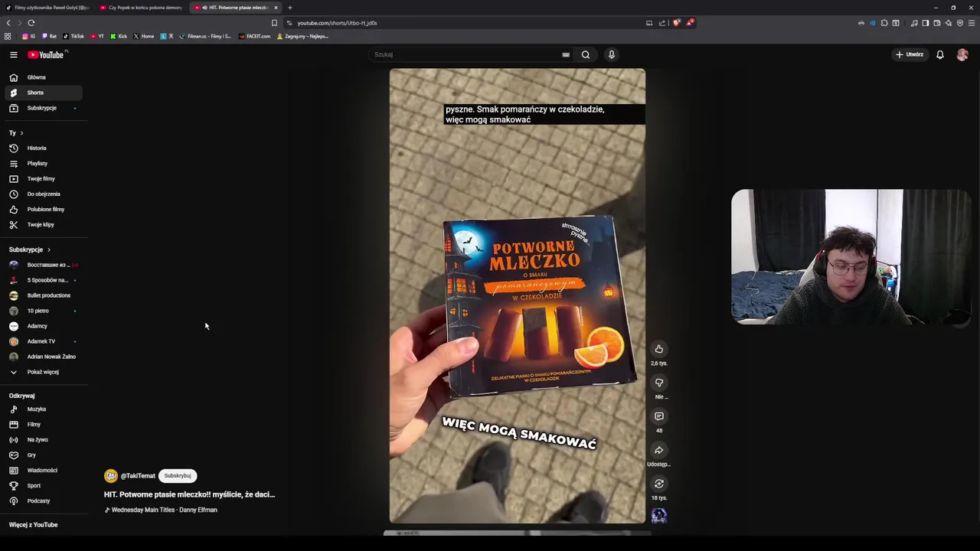The height and width of the screenshot is (551, 980).
Task: Open the Brave Shields lion icon
Action: click(676, 23)
